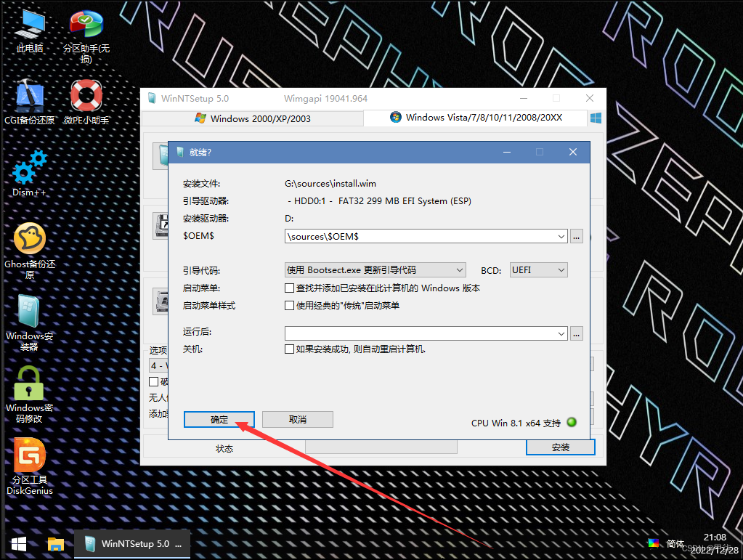Click the 安装 button in WinNTSetup
Viewport: 743px width, 560px height.
point(561,447)
